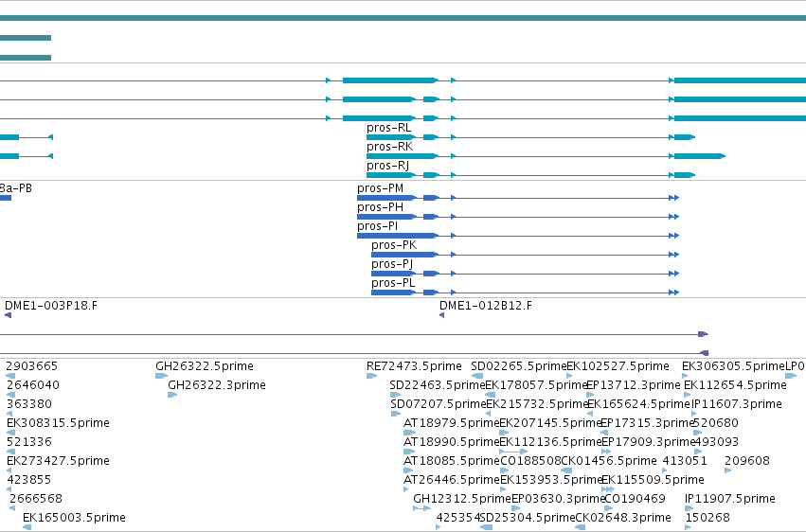806x532 pixels.
Task: Click the pros-PH protein label
Action: (380, 207)
